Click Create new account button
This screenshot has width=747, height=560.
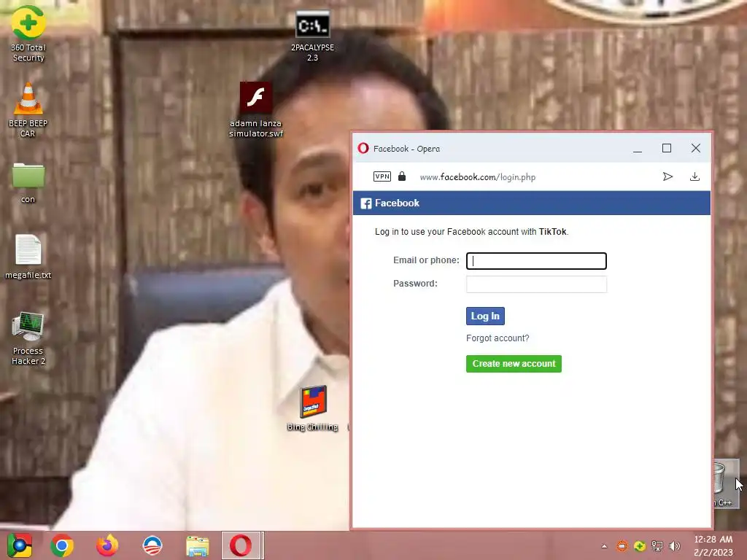pos(514,364)
